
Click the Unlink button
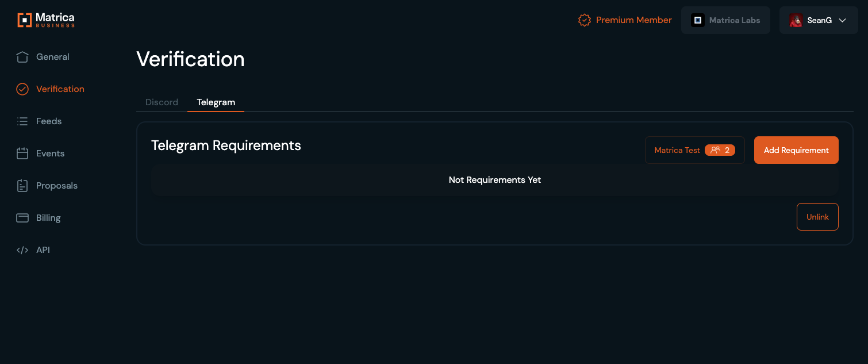[817, 217]
